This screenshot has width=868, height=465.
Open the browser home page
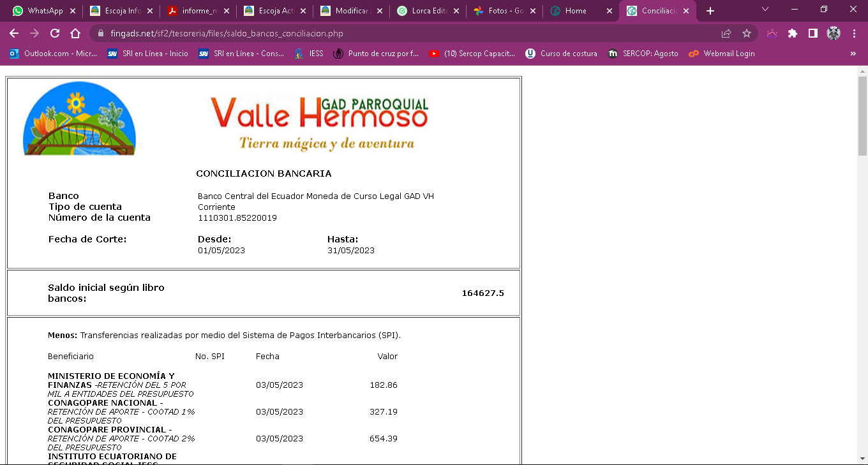pyautogui.click(x=75, y=33)
